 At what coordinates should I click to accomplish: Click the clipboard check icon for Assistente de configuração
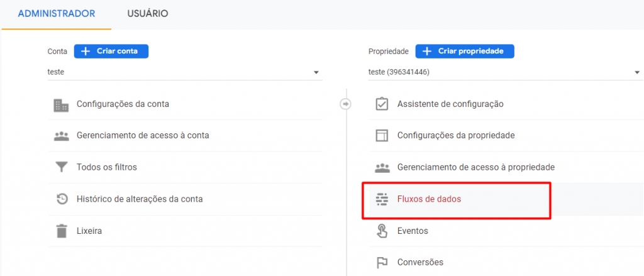coord(382,104)
